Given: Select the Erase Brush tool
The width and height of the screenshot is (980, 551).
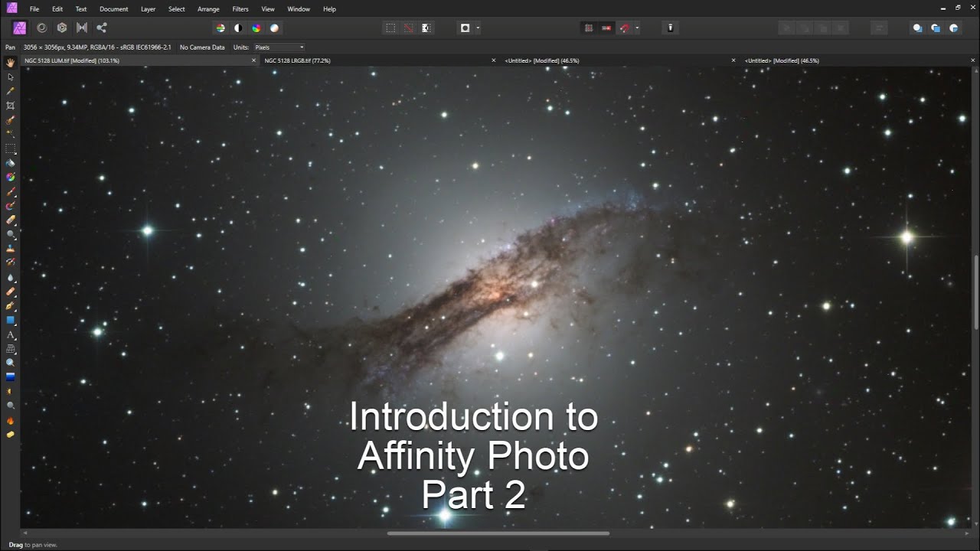Looking at the screenshot, I should click(11, 220).
